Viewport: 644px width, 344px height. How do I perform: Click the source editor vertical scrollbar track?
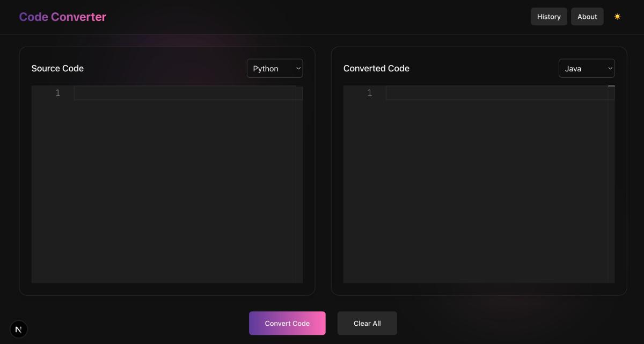299,188
